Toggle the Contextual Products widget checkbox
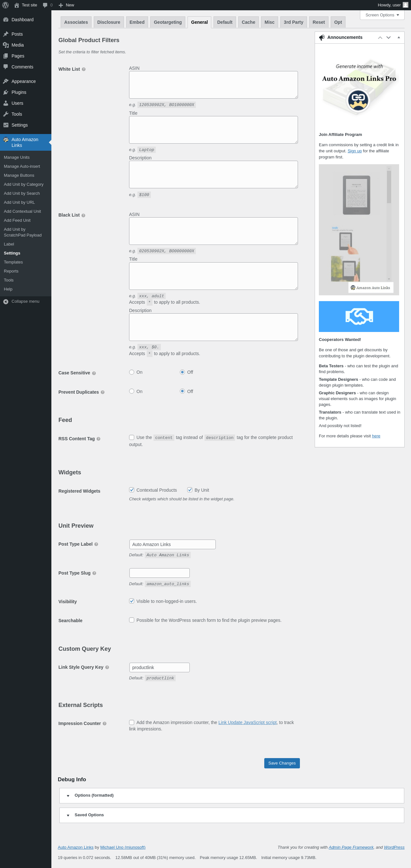The width and height of the screenshot is (411, 868). tap(132, 490)
